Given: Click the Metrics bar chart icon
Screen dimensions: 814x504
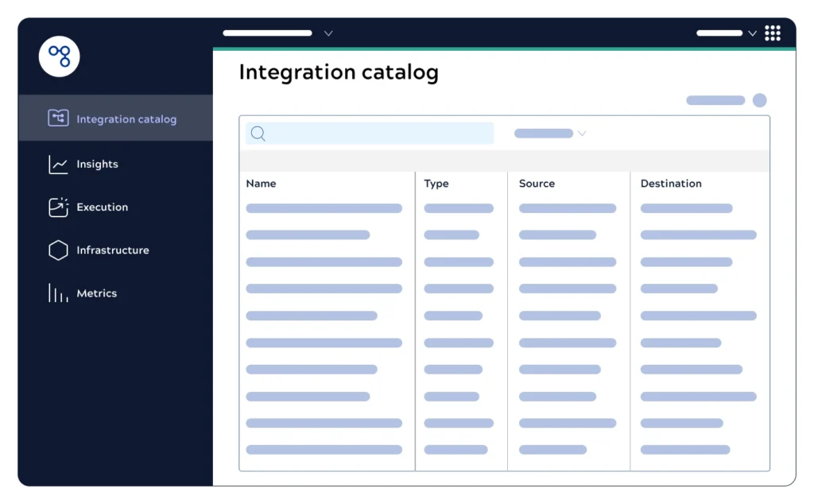Looking at the screenshot, I should pos(58,293).
